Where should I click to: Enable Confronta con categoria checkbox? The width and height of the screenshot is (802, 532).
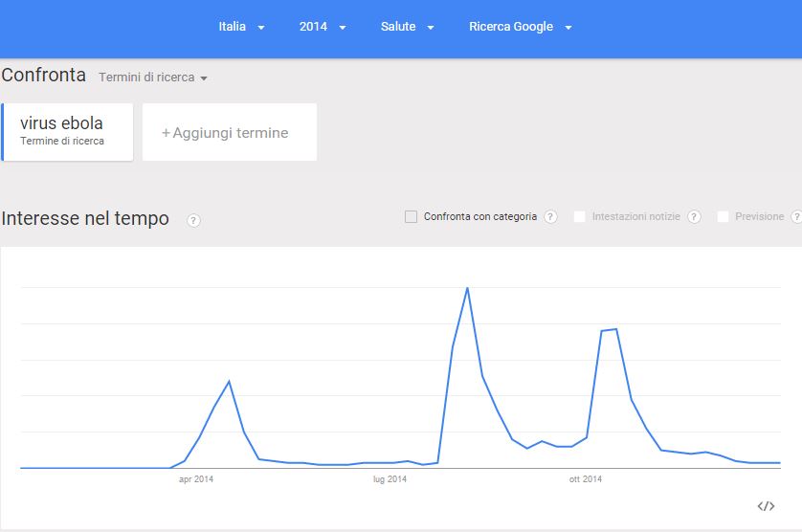[411, 217]
